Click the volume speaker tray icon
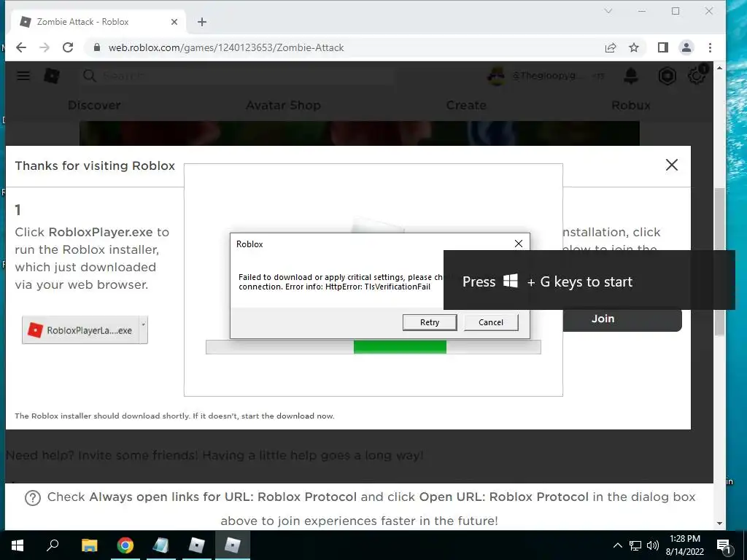The height and width of the screenshot is (560, 747). tap(653, 545)
